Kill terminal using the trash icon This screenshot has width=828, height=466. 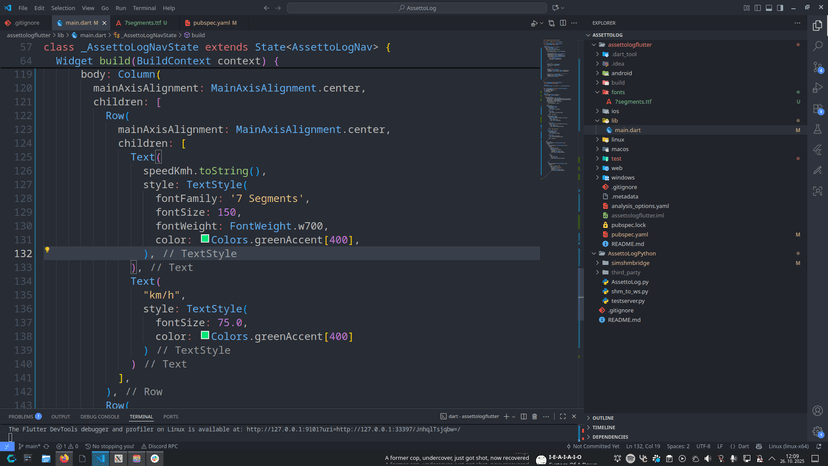click(x=534, y=417)
